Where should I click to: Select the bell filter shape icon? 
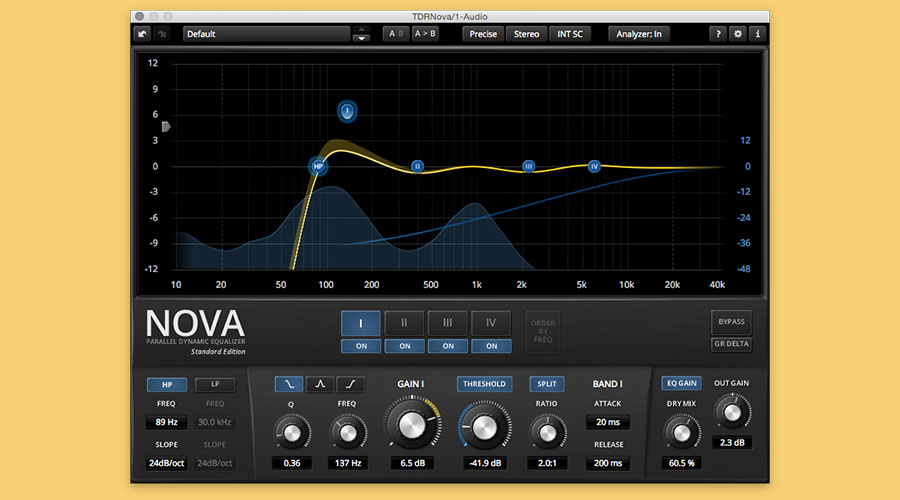pos(320,384)
